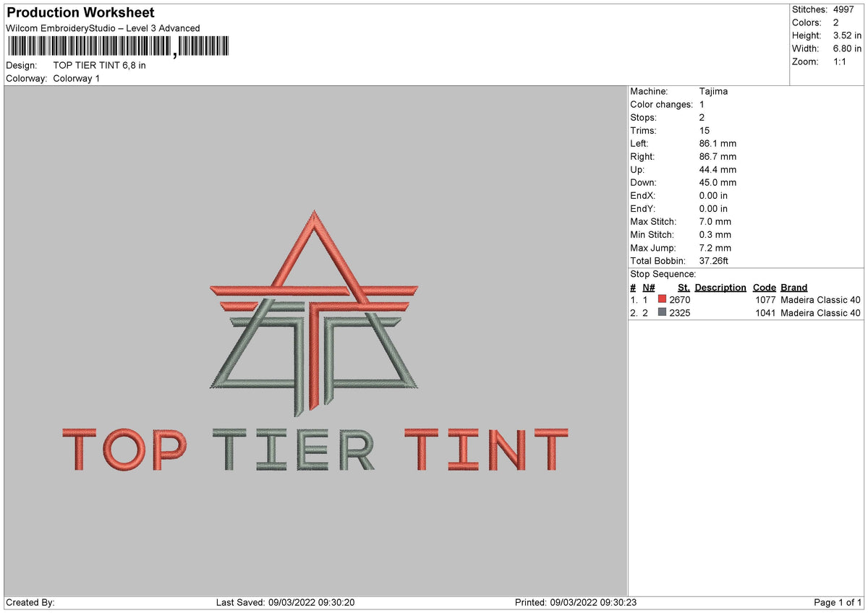This screenshot has height=613, width=868.
Task: Click Madeira Classic 40 in row 2
Action: coord(821,312)
